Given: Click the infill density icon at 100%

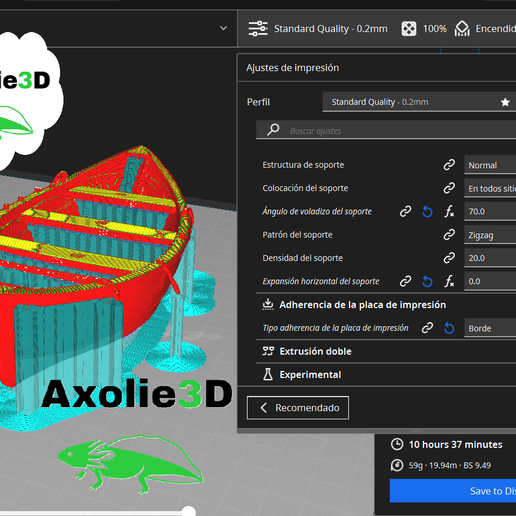Looking at the screenshot, I should [x=409, y=29].
